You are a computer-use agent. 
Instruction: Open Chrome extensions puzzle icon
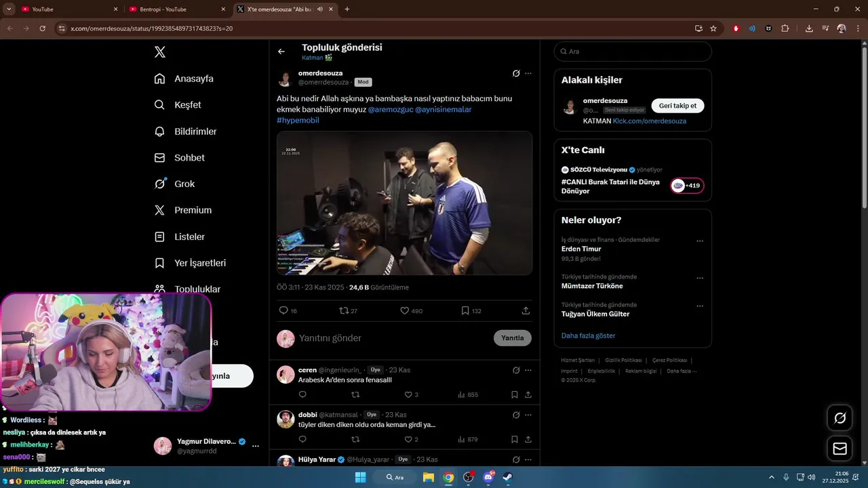click(x=785, y=28)
